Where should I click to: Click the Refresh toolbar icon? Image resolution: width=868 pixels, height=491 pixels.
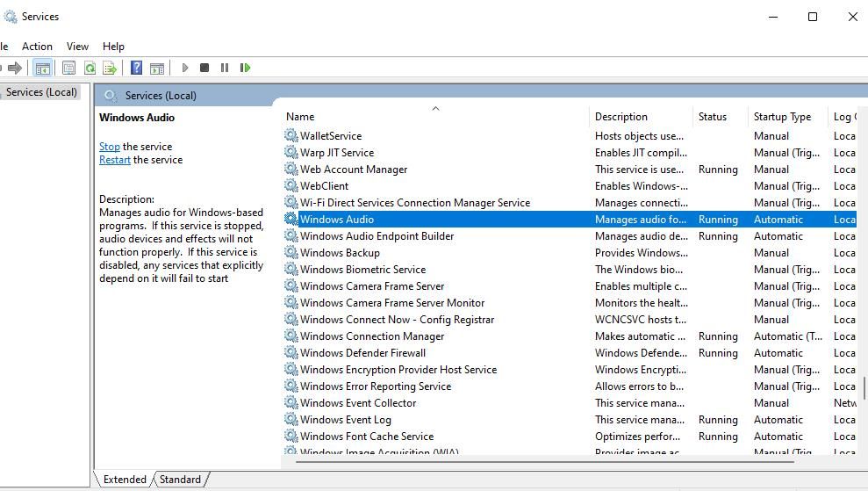pyautogui.click(x=90, y=68)
